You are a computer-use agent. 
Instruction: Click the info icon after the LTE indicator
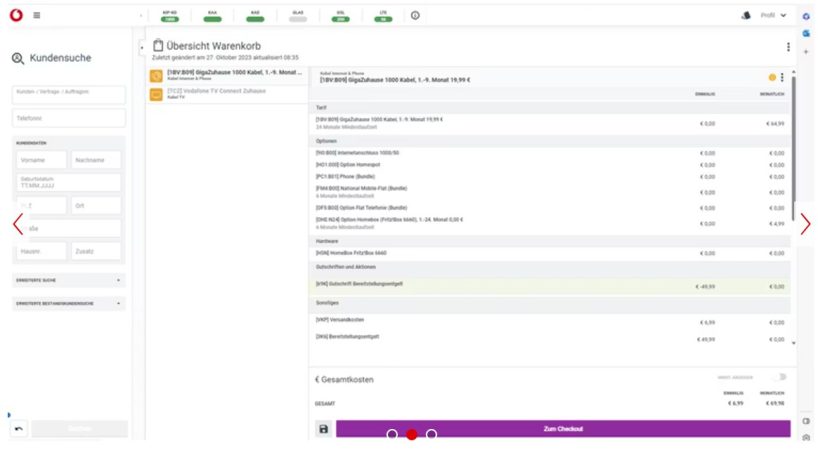[x=415, y=15]
